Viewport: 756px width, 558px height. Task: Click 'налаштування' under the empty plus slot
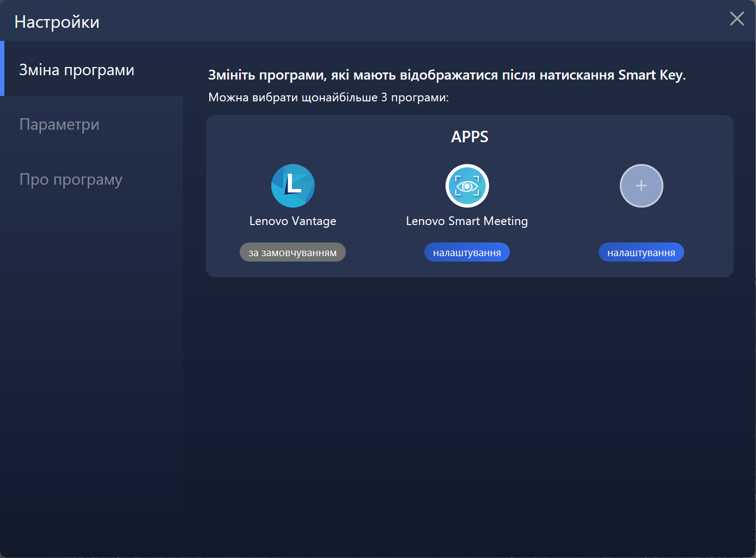tap(641, 252)
